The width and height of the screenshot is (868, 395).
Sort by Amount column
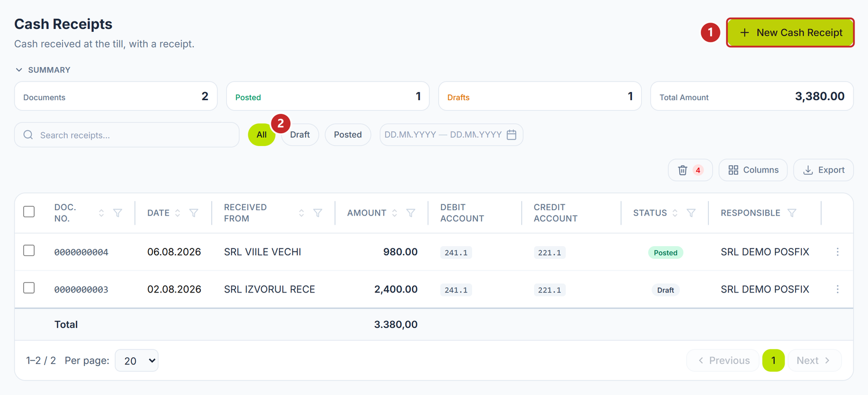pyautogui.click(x=395, y=213)
